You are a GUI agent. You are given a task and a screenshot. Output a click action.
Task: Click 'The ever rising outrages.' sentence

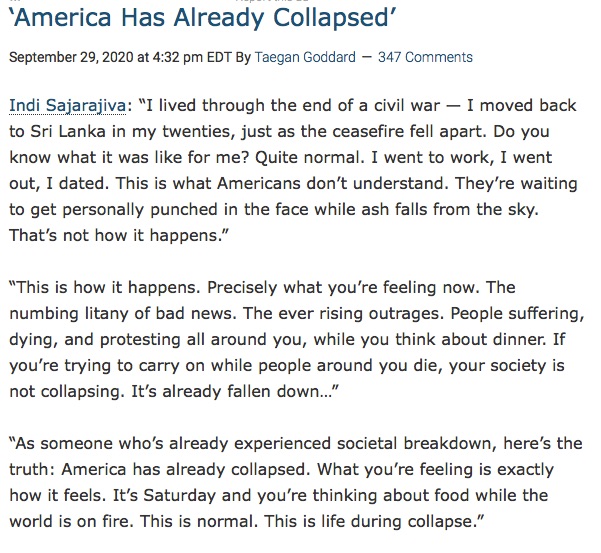343,313
